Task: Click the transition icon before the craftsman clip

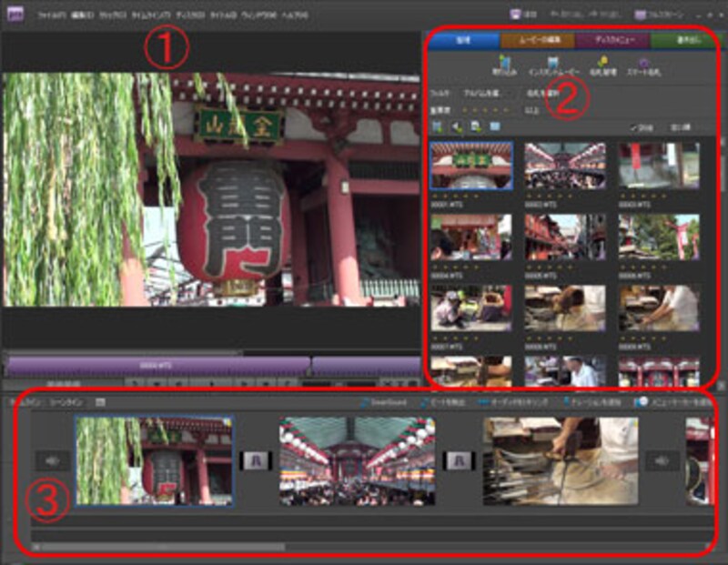Action: pyautogui.click(x=459, y=461)
